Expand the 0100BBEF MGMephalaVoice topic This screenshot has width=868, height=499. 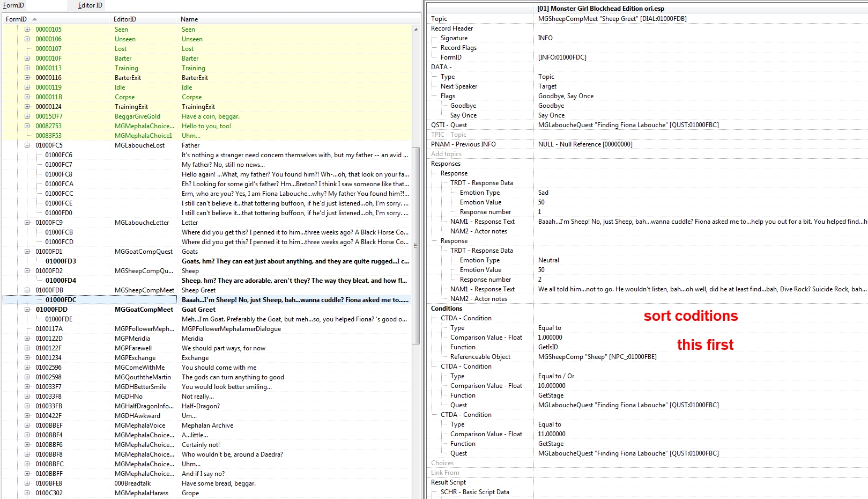point(27,425)
